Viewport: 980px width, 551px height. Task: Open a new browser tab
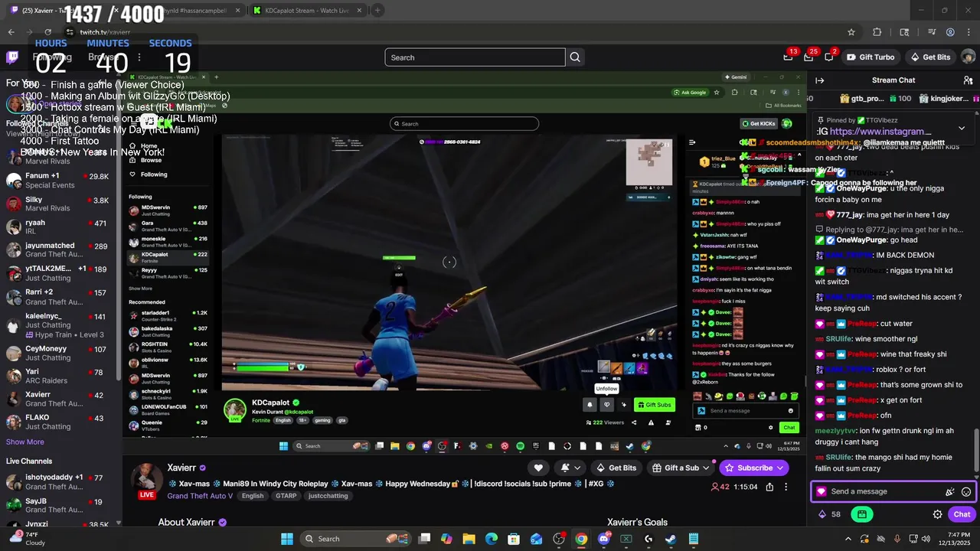pos(377,10)
